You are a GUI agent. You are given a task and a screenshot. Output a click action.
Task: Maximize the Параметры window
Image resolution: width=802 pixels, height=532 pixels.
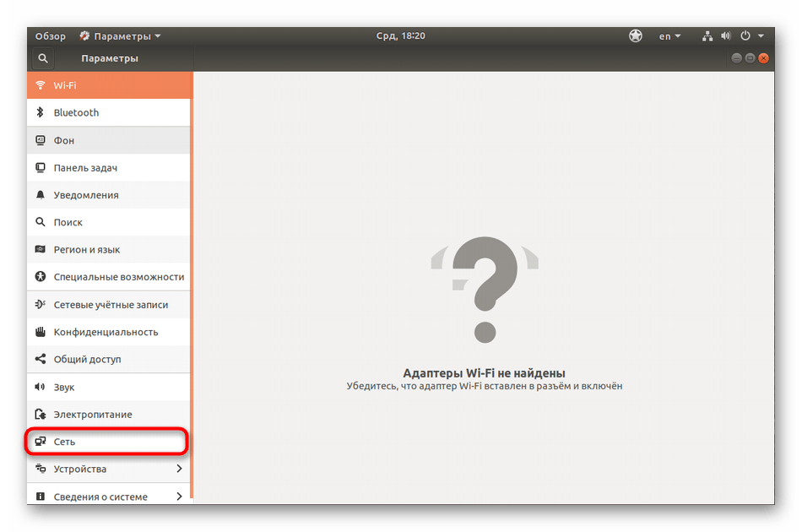750,58
